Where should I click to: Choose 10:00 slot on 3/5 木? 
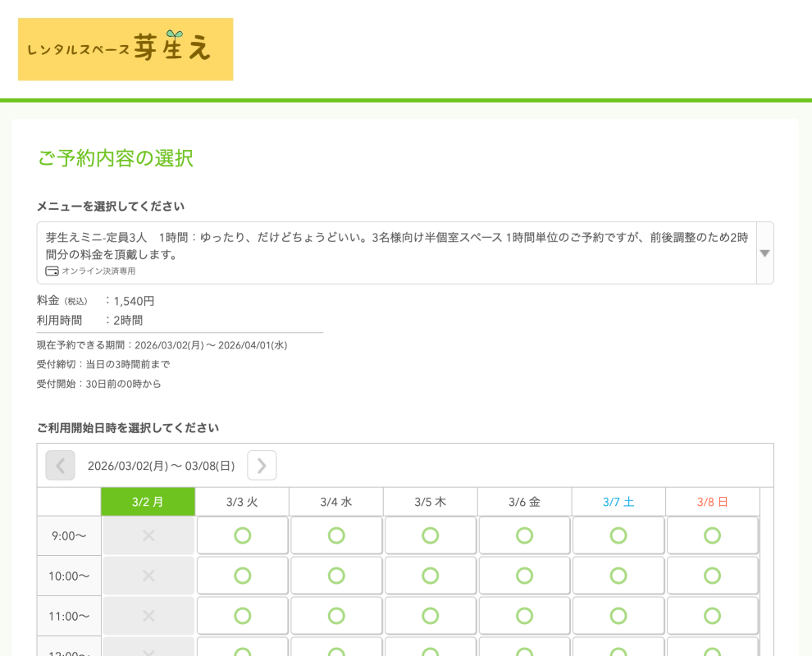431,576
